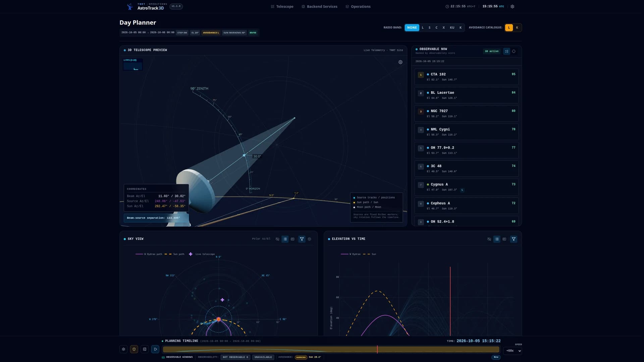The width and height of the screenshot is (644, 362).
Task: Play the planning timeline
Action: coord(155,349)
